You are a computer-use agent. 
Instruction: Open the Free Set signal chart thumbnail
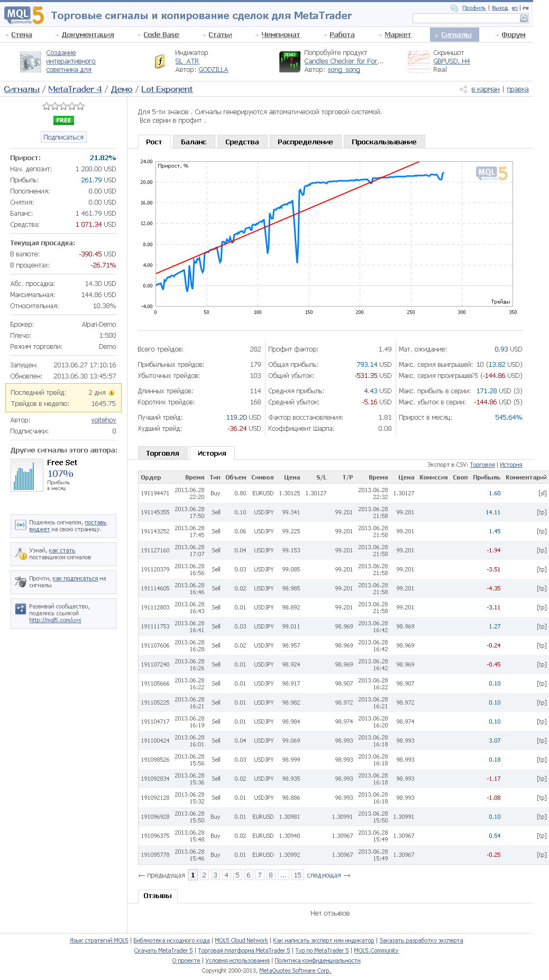tap(26, 475)
